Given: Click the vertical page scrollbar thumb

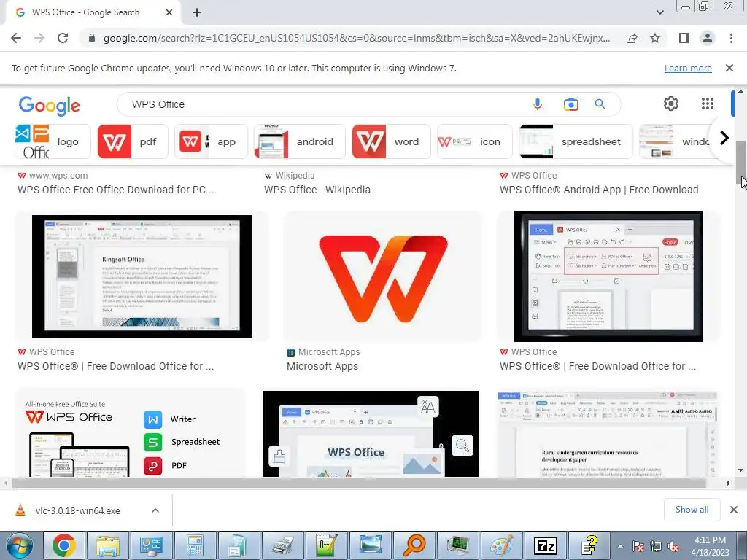Looking at the screenshot, I should tap(741, 161).
